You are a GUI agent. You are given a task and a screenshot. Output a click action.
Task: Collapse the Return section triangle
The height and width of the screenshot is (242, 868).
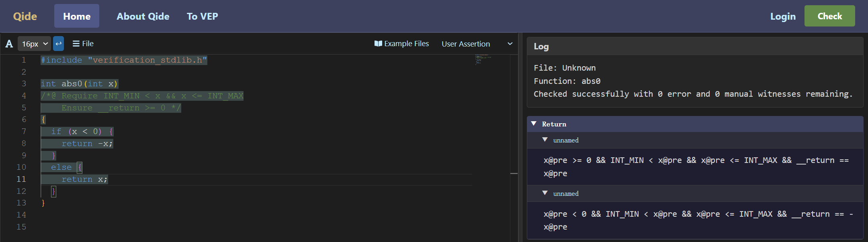pyautogui.click(x=534, y=124)
